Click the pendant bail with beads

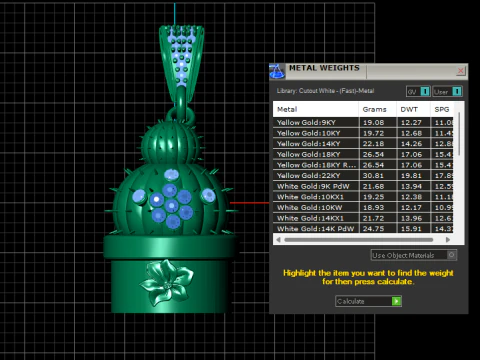(x=181, y=63)
